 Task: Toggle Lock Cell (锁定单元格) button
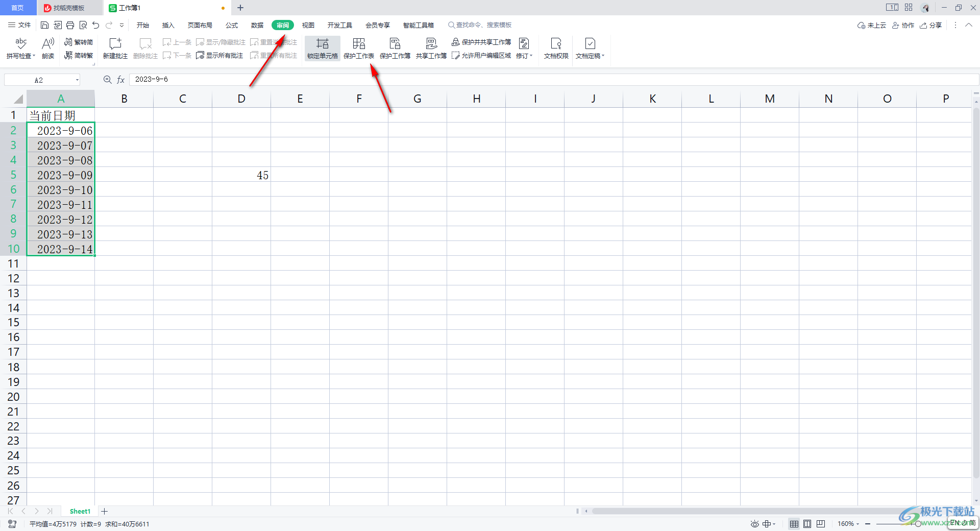[x=323, y=49]
